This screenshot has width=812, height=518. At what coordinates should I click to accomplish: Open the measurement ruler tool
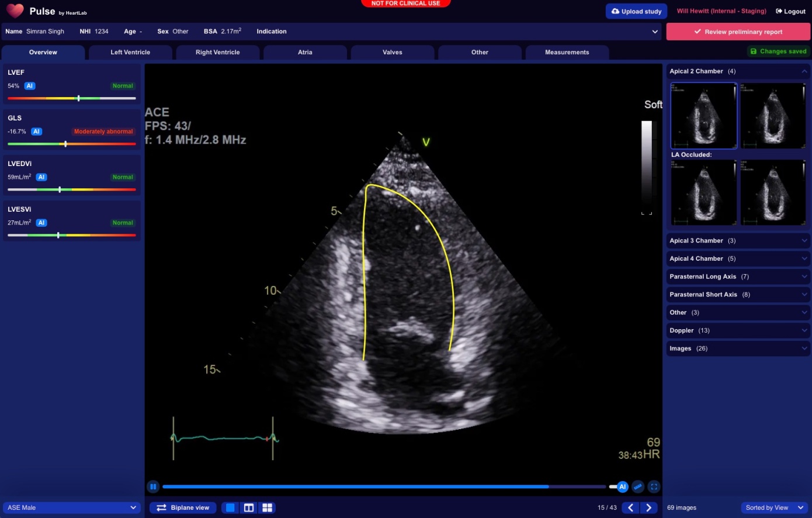(638, 486)
